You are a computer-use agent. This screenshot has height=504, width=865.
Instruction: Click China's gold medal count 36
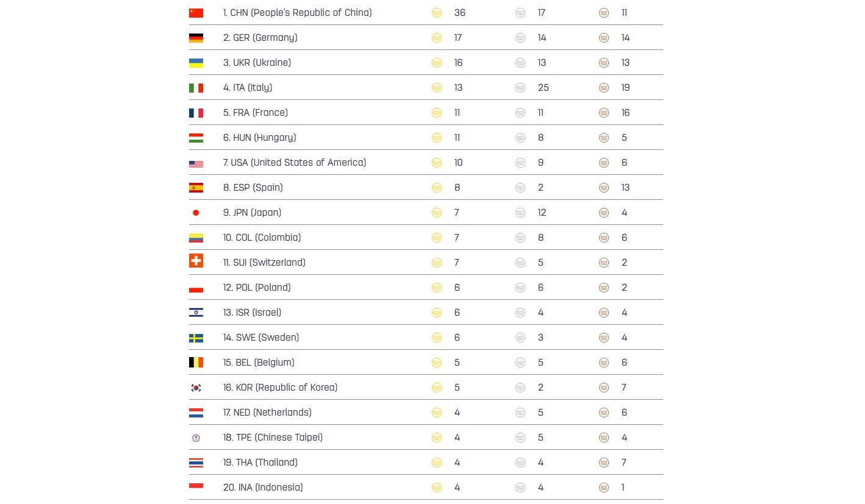[x=460, y=13]
